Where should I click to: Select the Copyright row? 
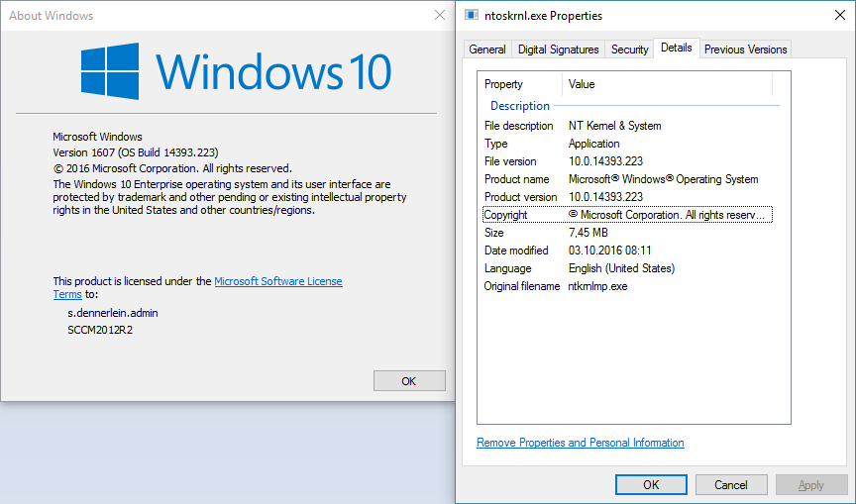click(x=627, y=215)
